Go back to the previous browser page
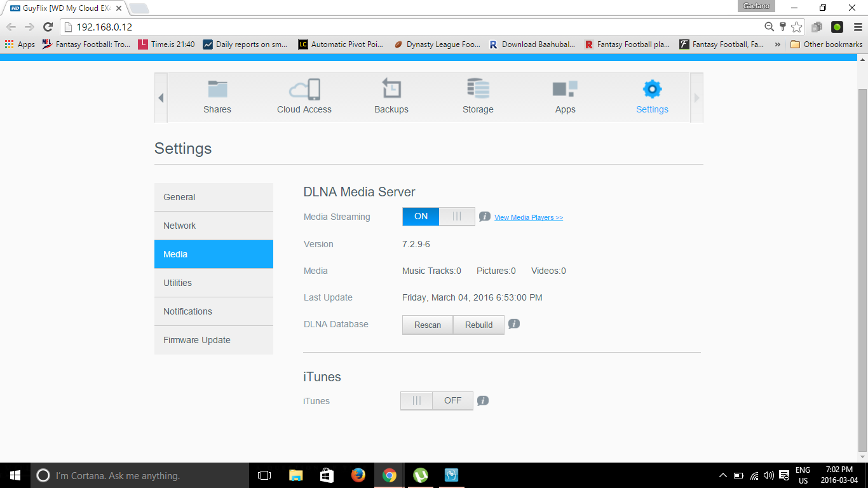Viewport: 868px width, 488px height. click(x=11, y=27)
